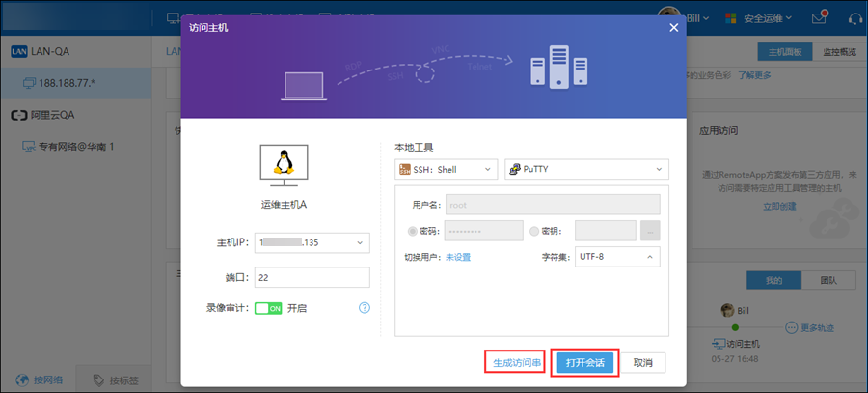Click the Linux penguin host icon
Screen dimensions: 868x393
pos(284,165)
